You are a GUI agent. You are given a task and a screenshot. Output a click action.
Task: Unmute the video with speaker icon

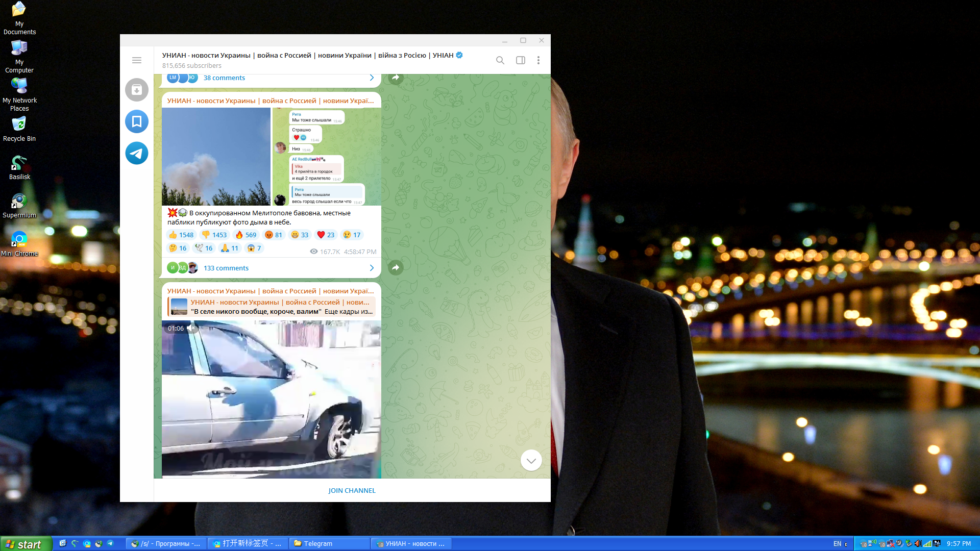tap(191, 328)
